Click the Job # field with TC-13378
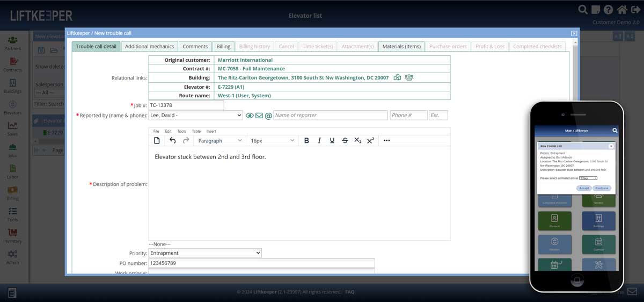 click(186, 105)
